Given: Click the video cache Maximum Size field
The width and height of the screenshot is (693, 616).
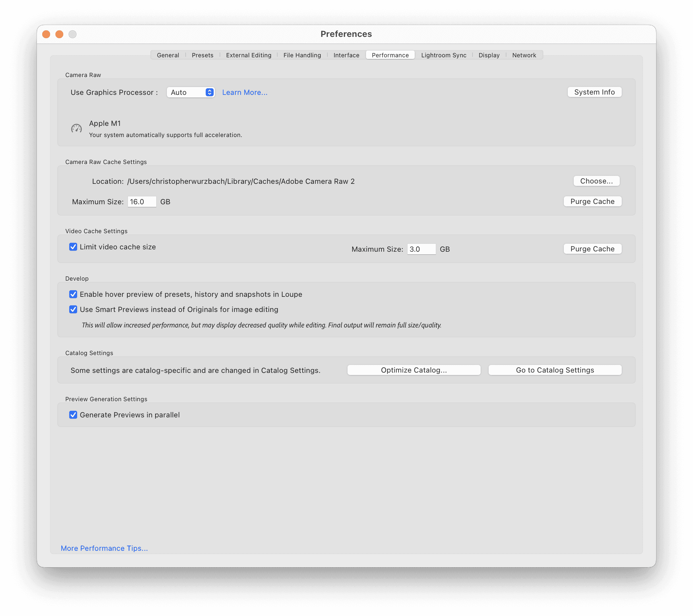Looking at the screenshot, I should point(421,249).
